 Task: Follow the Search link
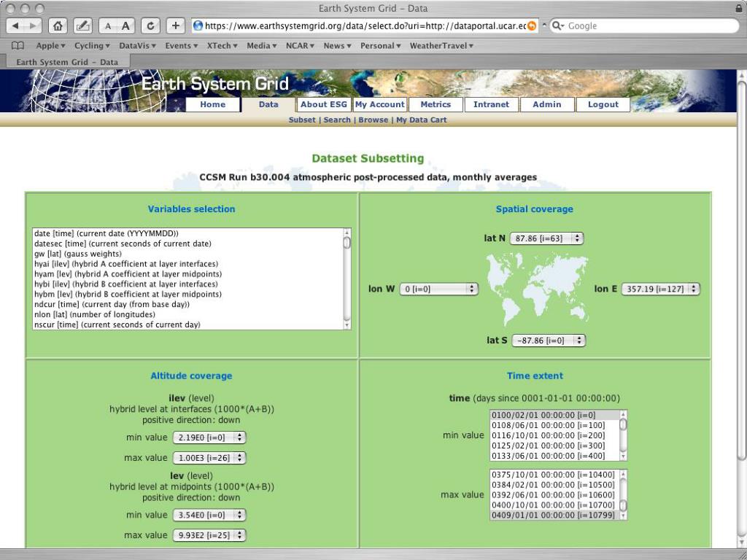click(x=337, y=120)
